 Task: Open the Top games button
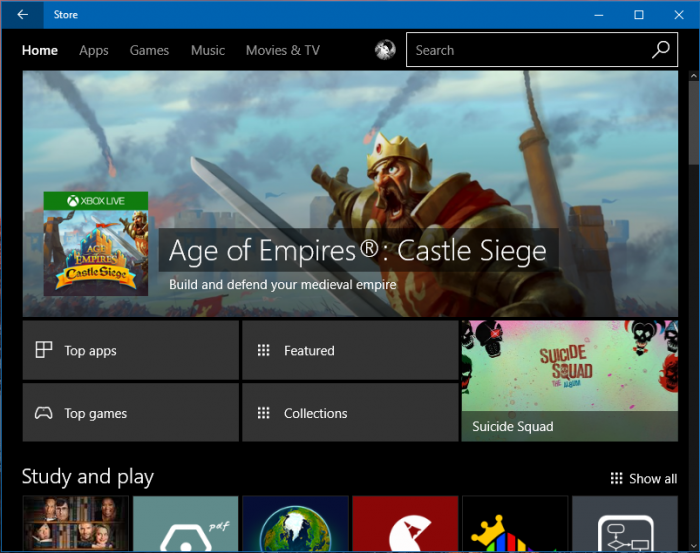pos(131,412)
